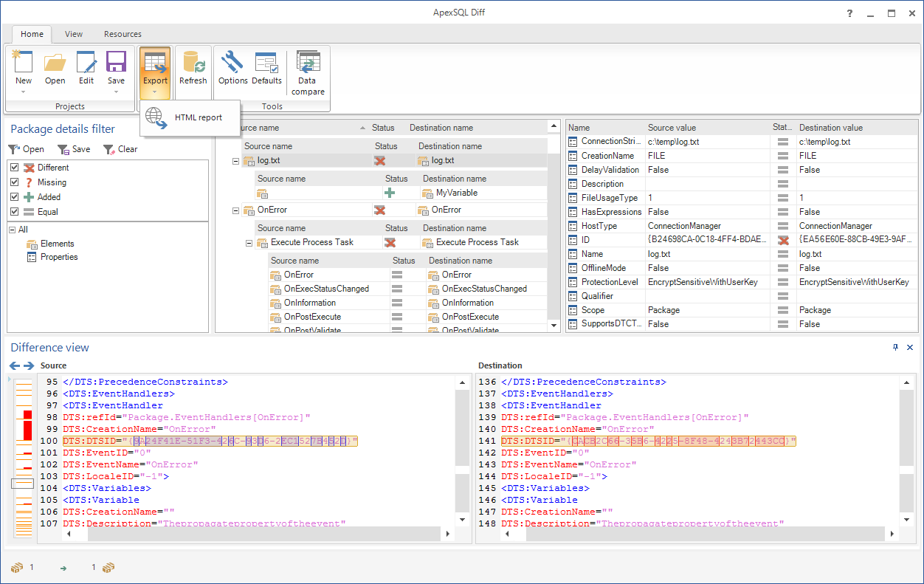924x584 pixels.
Task: Click the different status icon in ID row
Action: [784, 240]
